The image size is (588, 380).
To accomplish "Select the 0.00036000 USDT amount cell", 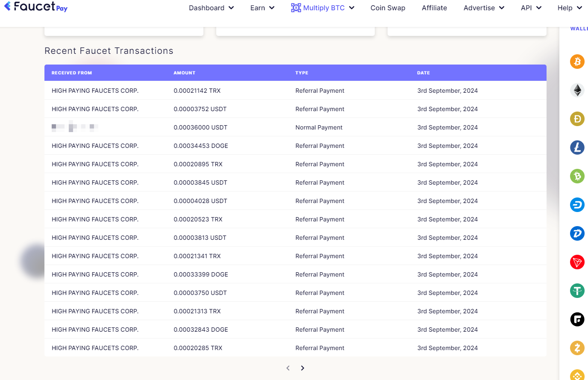I will pyautogui.click(x=200, y=127).
